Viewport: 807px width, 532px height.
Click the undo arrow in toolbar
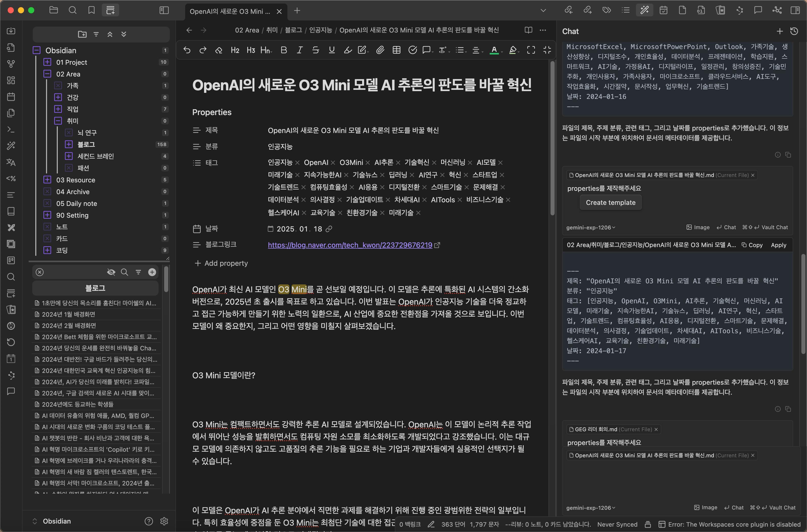pyautogui.click(x=187, y=50)
